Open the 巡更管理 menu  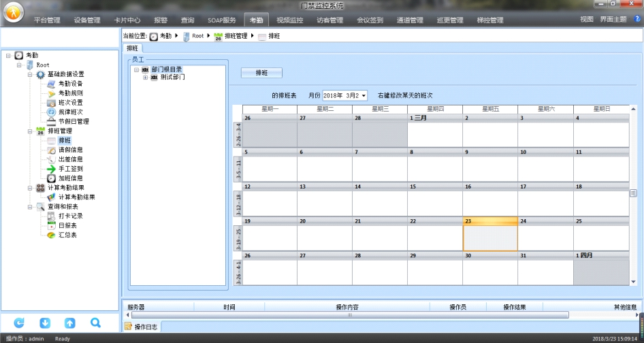450,20
